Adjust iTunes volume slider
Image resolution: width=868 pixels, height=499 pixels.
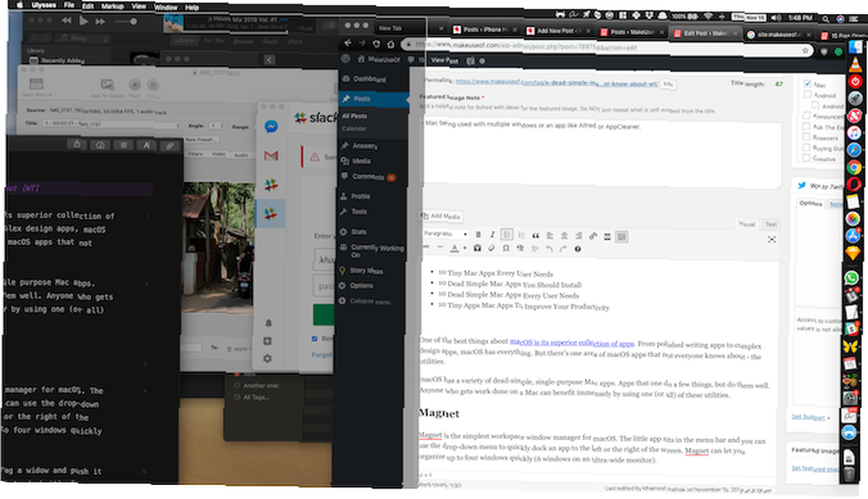[x=126, y=22]
